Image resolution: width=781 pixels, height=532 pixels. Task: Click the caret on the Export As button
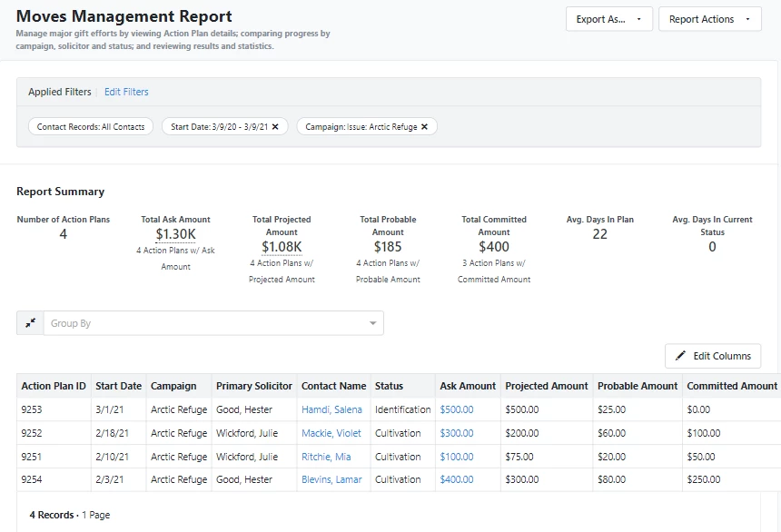(x=638, y=19)
